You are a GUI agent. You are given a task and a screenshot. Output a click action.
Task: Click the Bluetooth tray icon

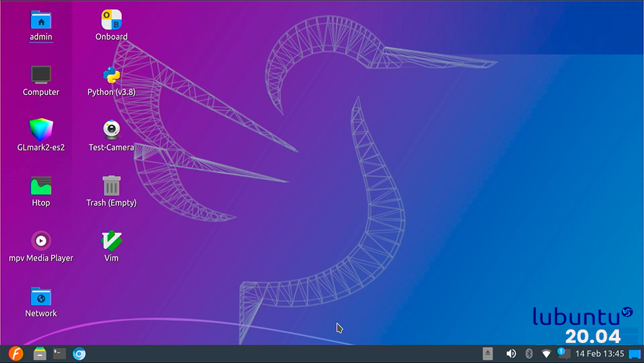pyautogui.click(x=529, y=353)
